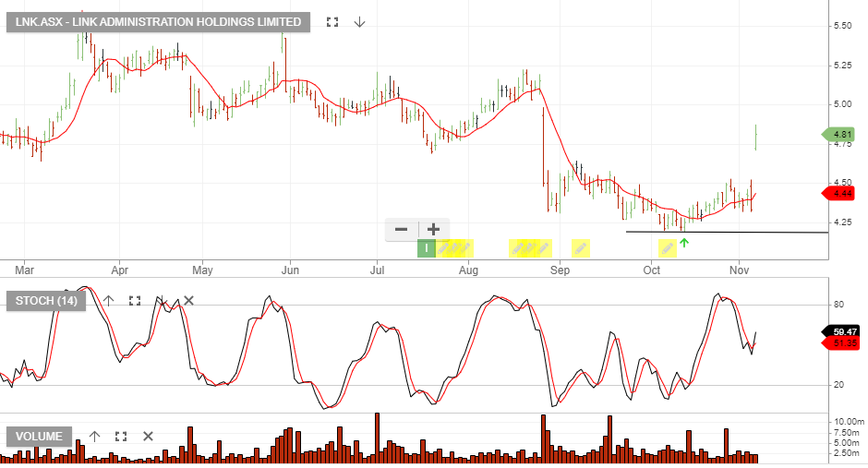Click the Apr label on date axis
The height and width of the screenshot is (468, 868).
coord(119,270)
